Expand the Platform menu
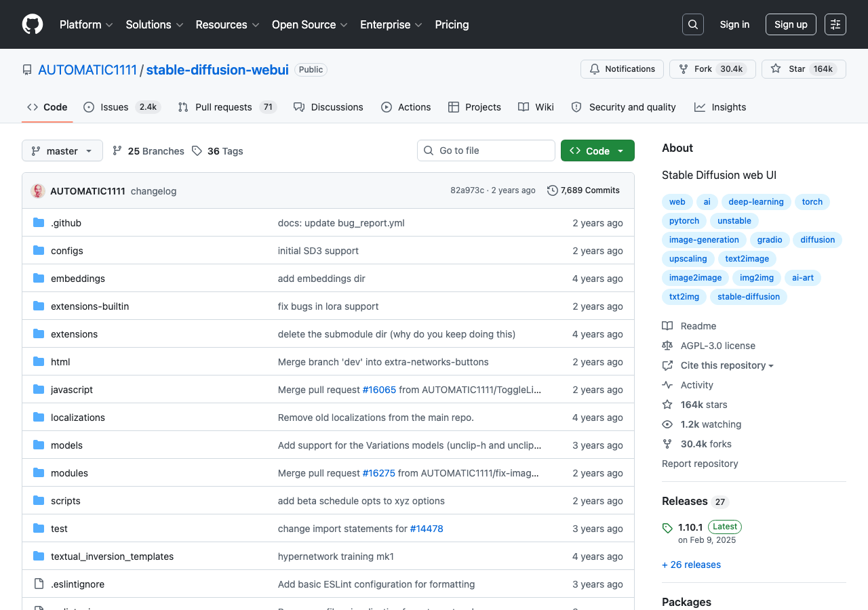The height and width of the screenshot is (610, 868). click(x=86, y=24)
